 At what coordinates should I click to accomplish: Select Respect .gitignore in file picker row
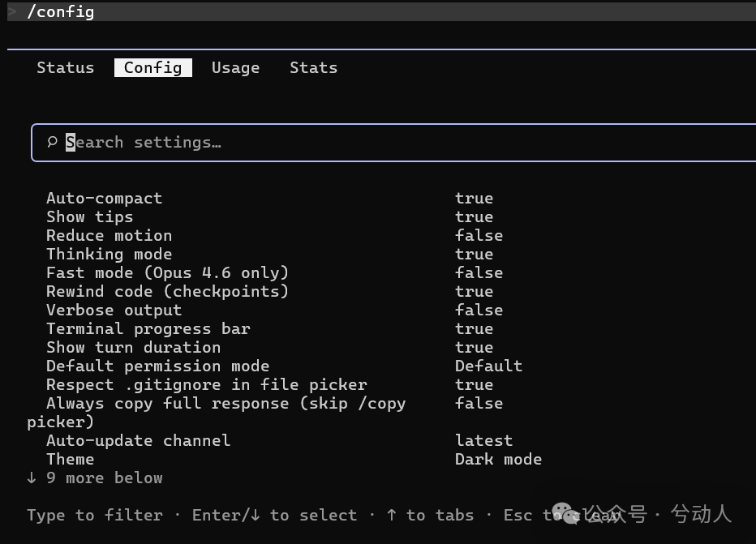pos(206,385)
